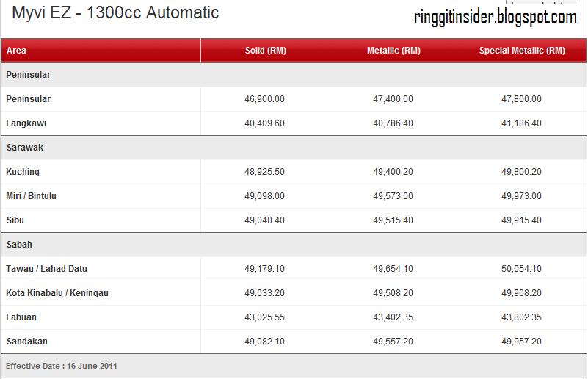
Task: Click Miri / Bintulu metallic price 49,573.00
Action: click(x=393, y=196)
